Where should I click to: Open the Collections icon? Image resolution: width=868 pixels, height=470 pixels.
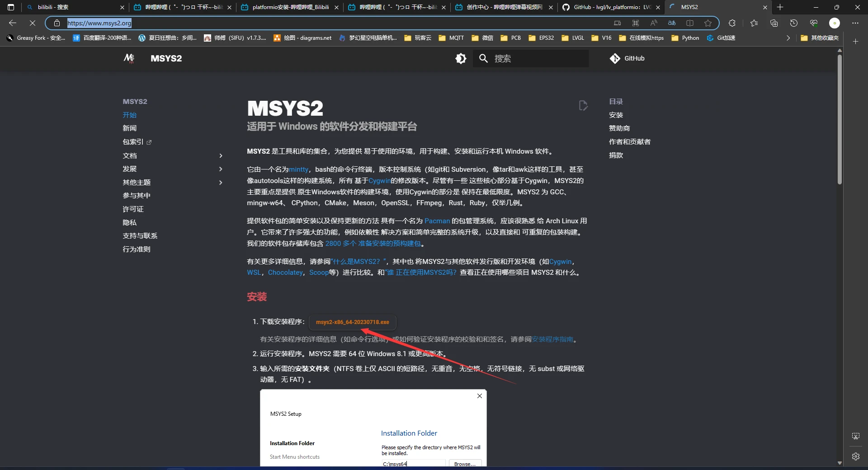(x=774, y=23)
